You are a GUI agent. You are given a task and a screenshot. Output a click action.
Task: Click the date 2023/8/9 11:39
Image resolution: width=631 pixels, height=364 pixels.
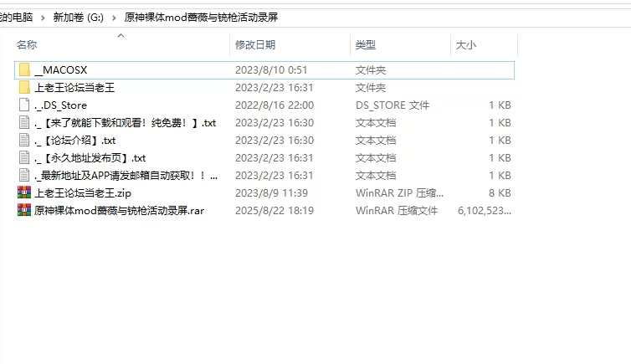[272, 193]
